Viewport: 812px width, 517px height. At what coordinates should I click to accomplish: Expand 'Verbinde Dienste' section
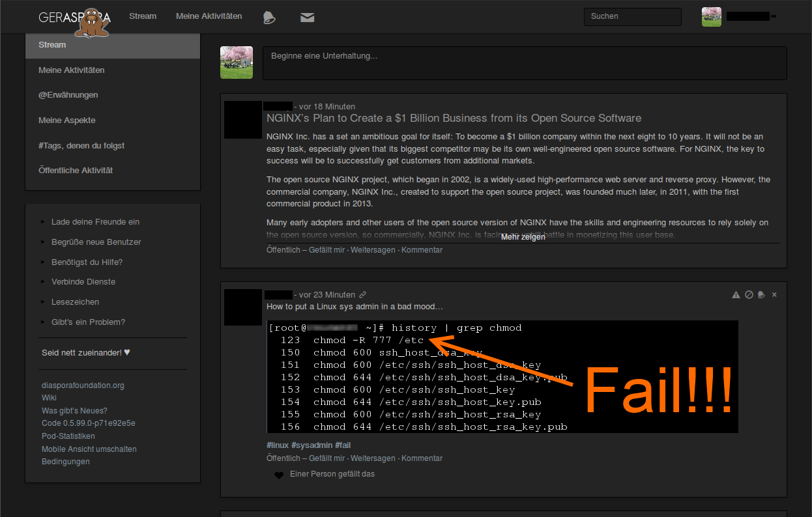point(83,282)
